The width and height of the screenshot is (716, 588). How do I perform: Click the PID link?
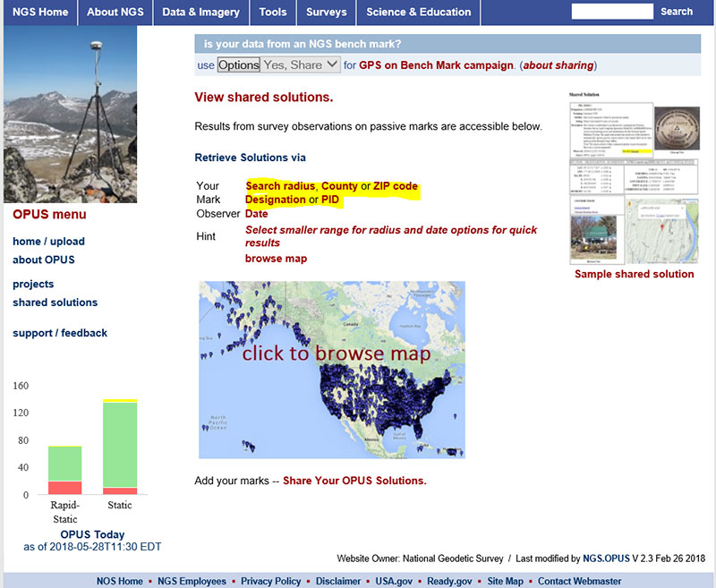click(330, 200)
